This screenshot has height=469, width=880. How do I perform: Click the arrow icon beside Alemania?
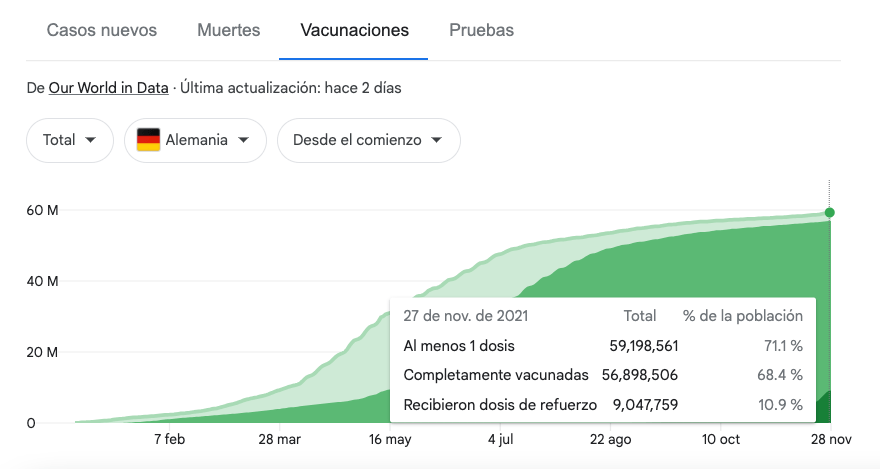pyautogui.click(x=243, y=141)
